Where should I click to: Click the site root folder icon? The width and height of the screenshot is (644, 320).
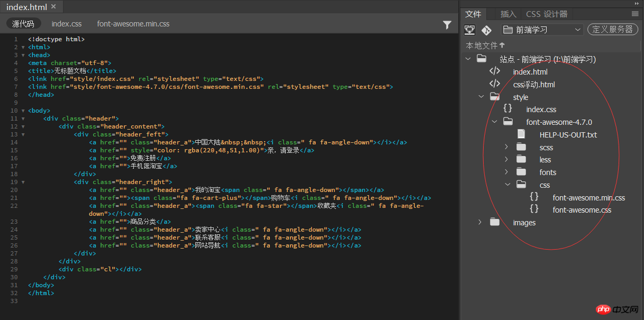[x=481, y=59]
